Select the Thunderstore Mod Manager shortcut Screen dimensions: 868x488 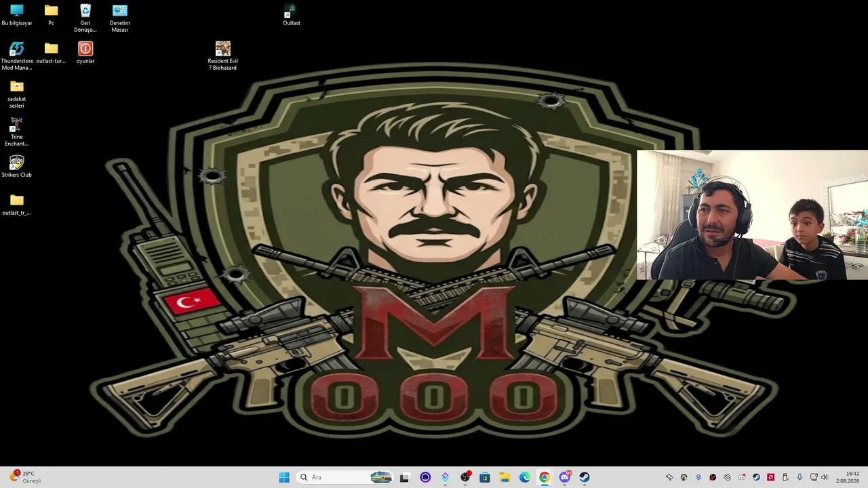point(17,56)
